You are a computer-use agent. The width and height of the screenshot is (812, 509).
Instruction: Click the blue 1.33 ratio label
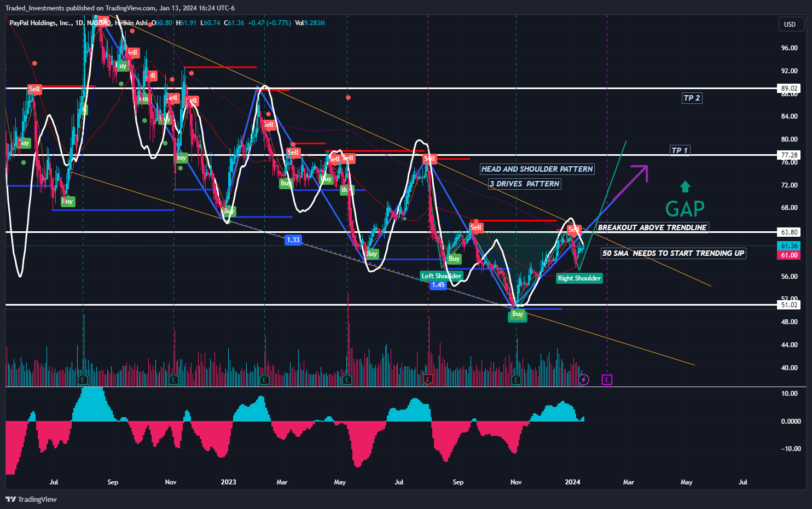(293, 240)
